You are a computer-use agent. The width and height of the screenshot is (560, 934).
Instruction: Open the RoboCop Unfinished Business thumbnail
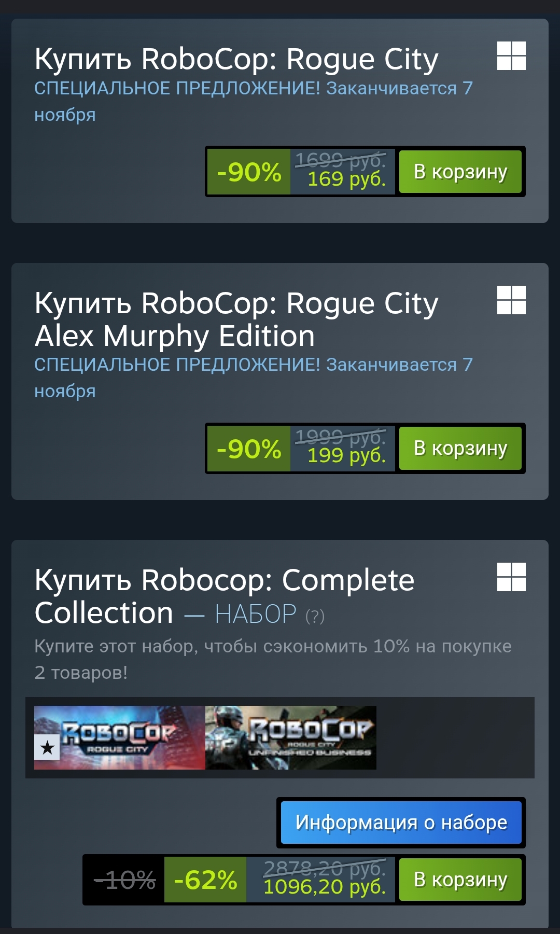(291, 737)
